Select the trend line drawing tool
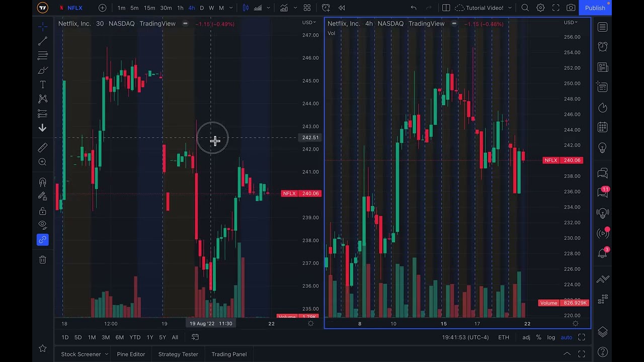 [43, 41]
